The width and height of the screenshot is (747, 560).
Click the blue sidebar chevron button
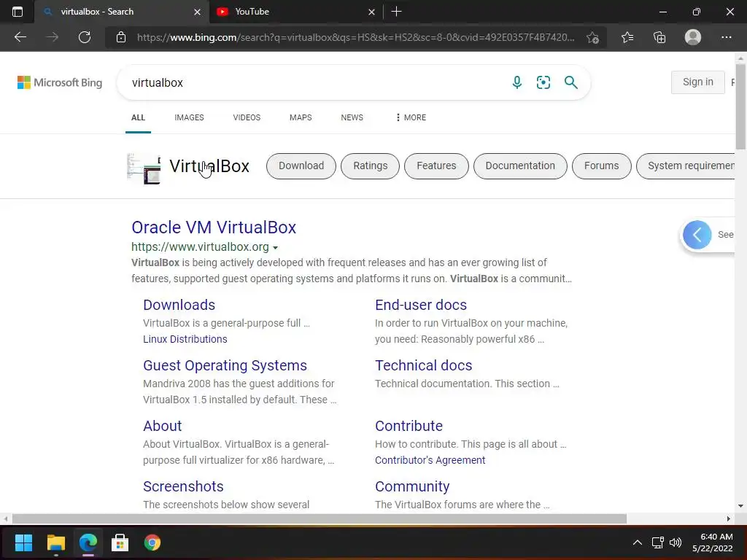[697, 235]
